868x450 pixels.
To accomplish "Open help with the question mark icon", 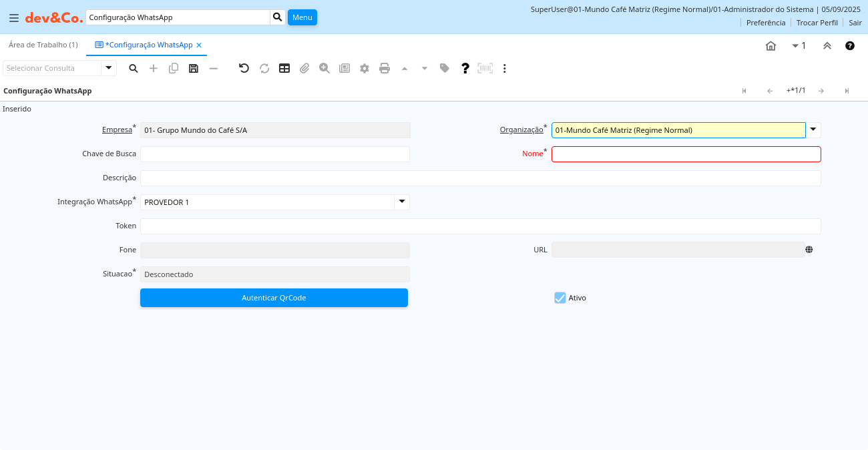I will click(465, 68).
